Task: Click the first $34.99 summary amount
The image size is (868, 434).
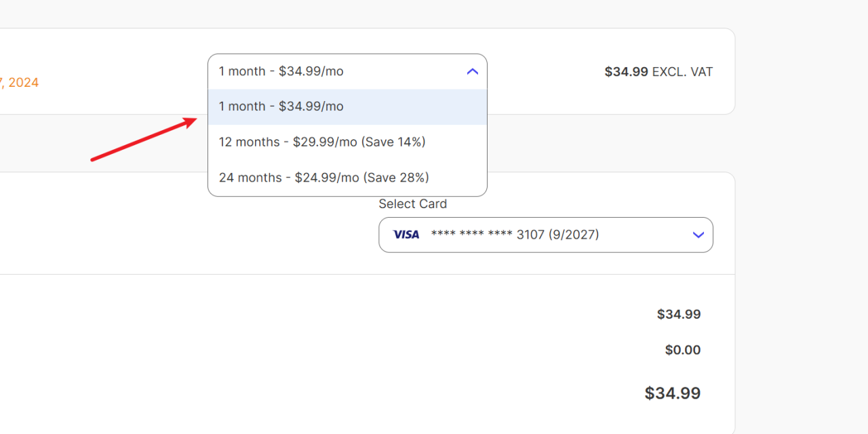Action: click(678, 315)
